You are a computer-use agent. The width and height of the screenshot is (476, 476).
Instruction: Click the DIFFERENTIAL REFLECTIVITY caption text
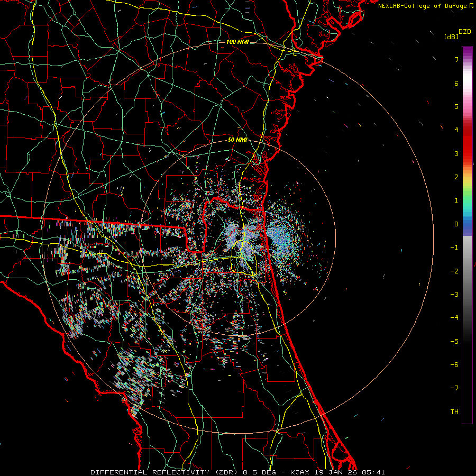150,472
